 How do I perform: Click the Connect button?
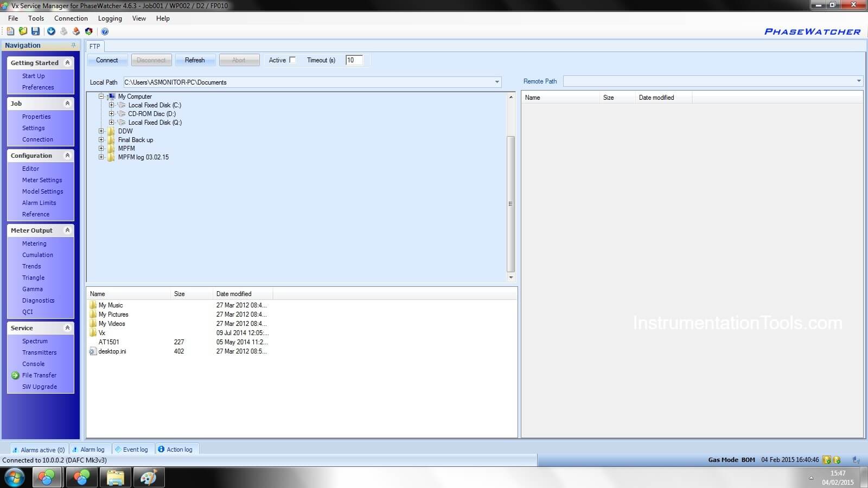pyautogui.click(x=107, y=60)
